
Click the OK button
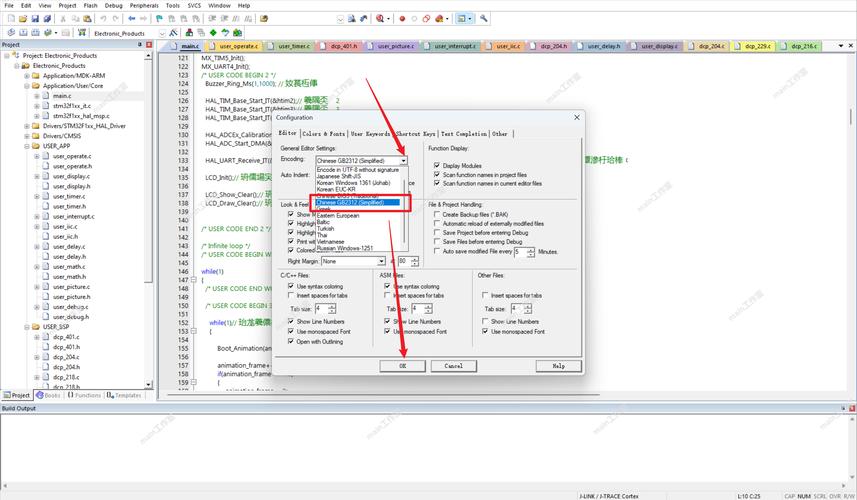point(402,366)
